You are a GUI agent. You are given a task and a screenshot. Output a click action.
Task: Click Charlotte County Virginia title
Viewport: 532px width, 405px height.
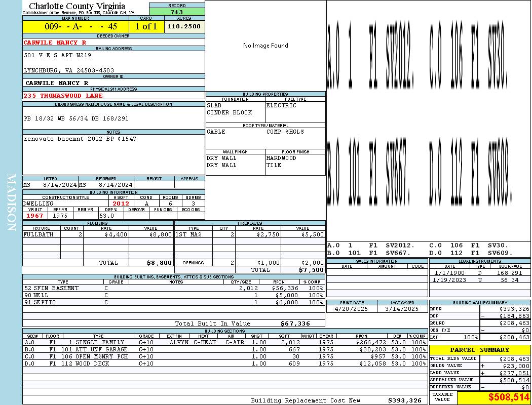tap(77, 6)
